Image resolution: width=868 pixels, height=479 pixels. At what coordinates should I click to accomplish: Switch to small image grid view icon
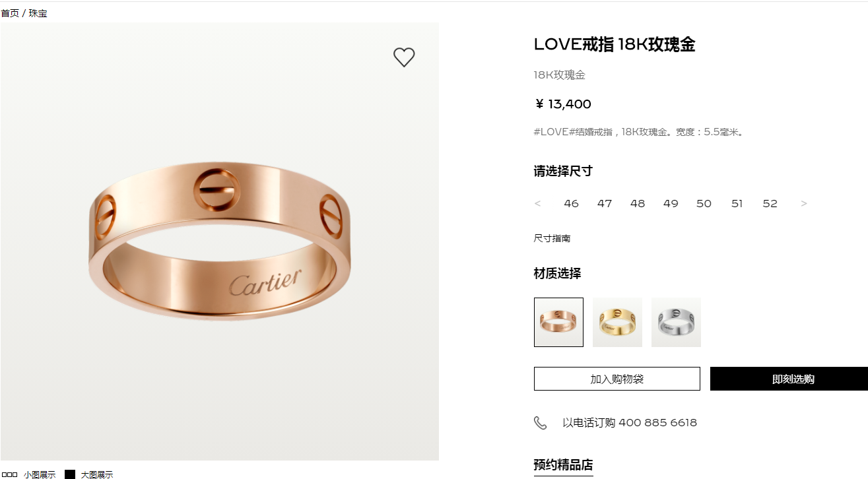10,474
